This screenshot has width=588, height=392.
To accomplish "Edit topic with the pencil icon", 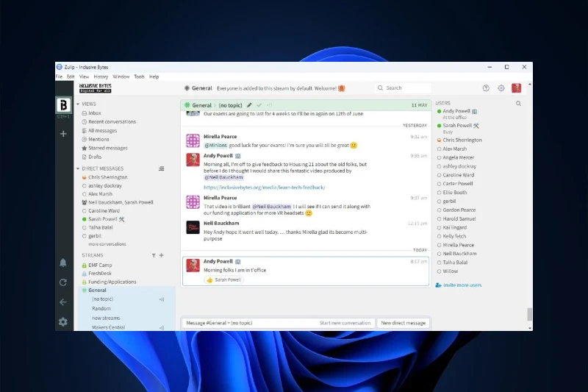I will coord(249,105).
